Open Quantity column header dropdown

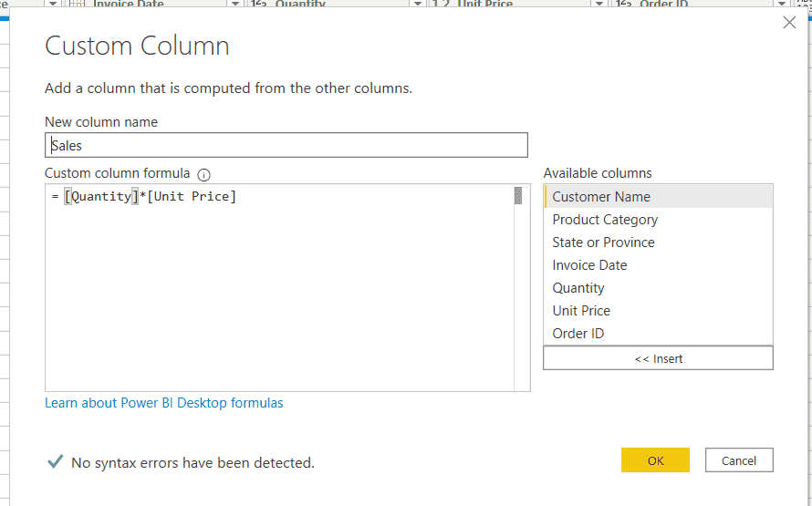pos(417,4)
